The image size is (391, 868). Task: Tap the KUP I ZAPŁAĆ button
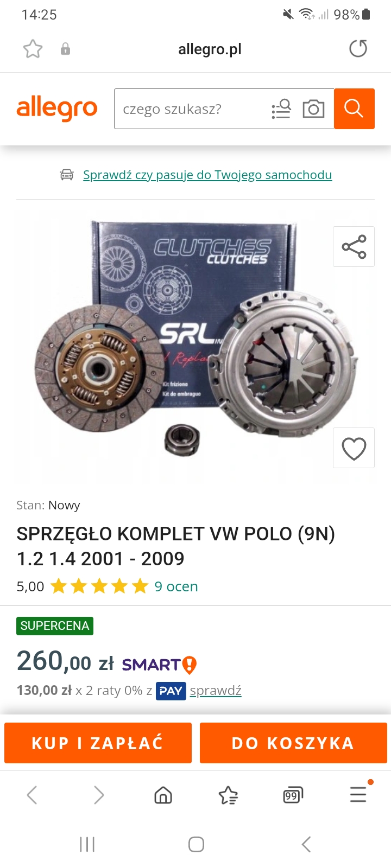point(98,743)
